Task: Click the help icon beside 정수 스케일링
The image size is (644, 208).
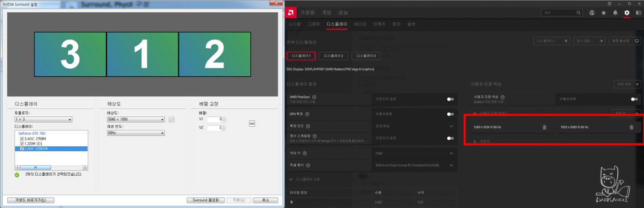Action: point(315,136)
